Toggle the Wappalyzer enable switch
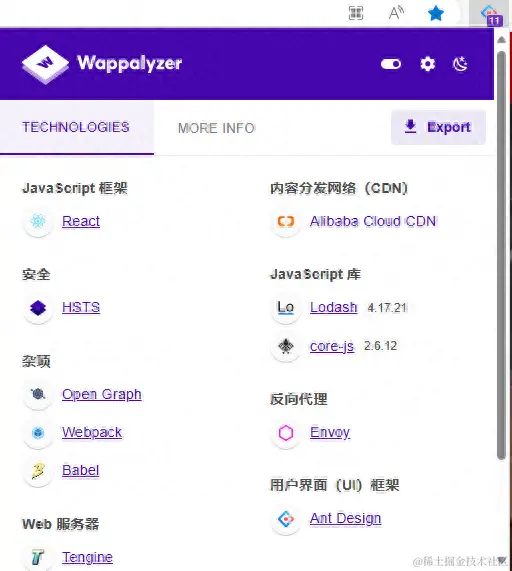Screen dimensions: 512x571 pos(391,64)
